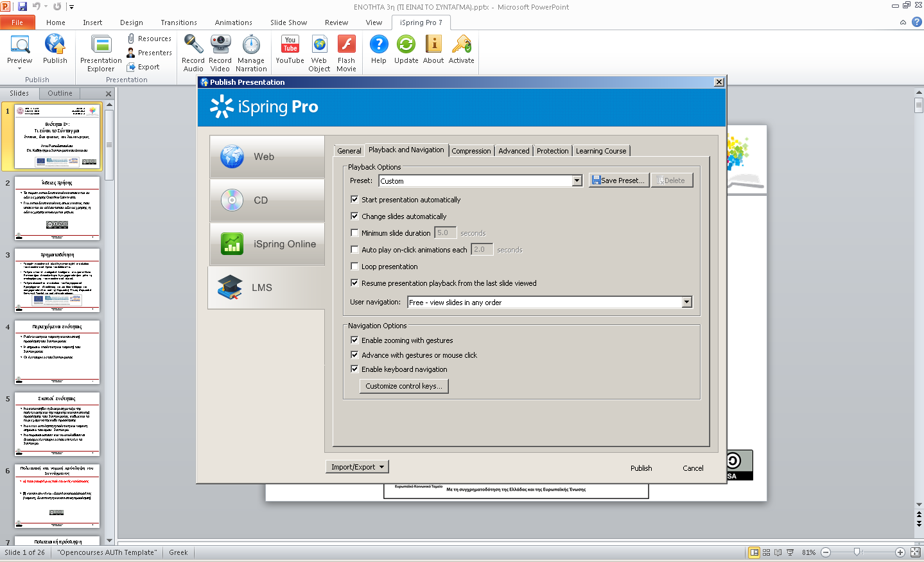Open the Learning Course tab
This screenshot has height=562, width=924.
point(601,151)
